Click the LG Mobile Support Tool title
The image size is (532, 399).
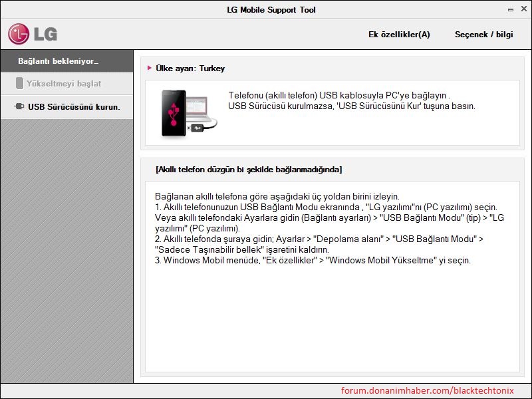(271, 10)
